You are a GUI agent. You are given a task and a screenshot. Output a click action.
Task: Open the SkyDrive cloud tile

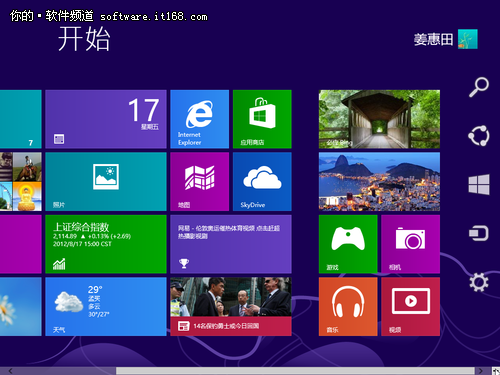coord(262,182)
